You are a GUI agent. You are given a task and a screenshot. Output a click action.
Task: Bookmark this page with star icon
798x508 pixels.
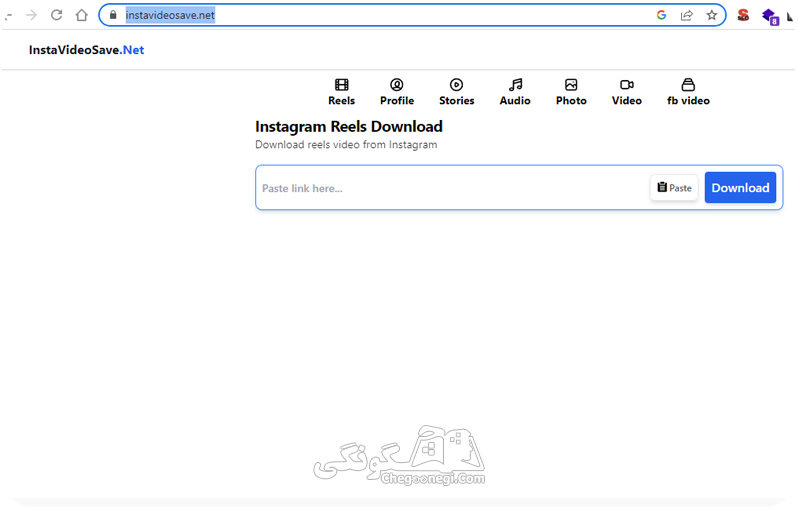tap(711, 15)
